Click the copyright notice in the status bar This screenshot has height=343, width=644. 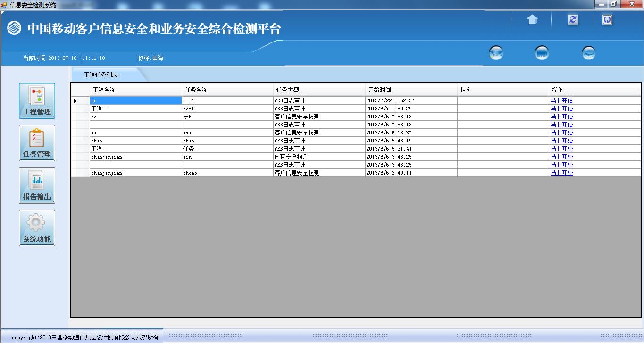tap(85, 337)
